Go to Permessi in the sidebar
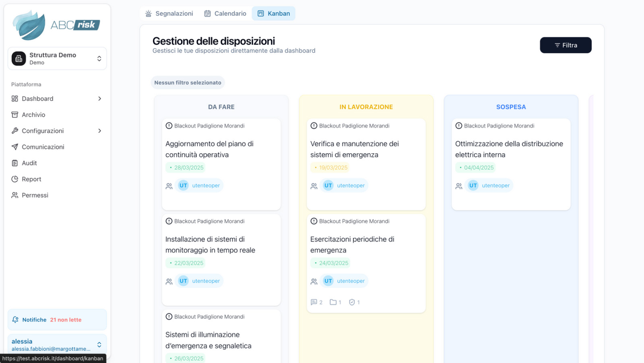Image resolution: width=644 pixels, height=363 pixels. click(x=35, y=195)
